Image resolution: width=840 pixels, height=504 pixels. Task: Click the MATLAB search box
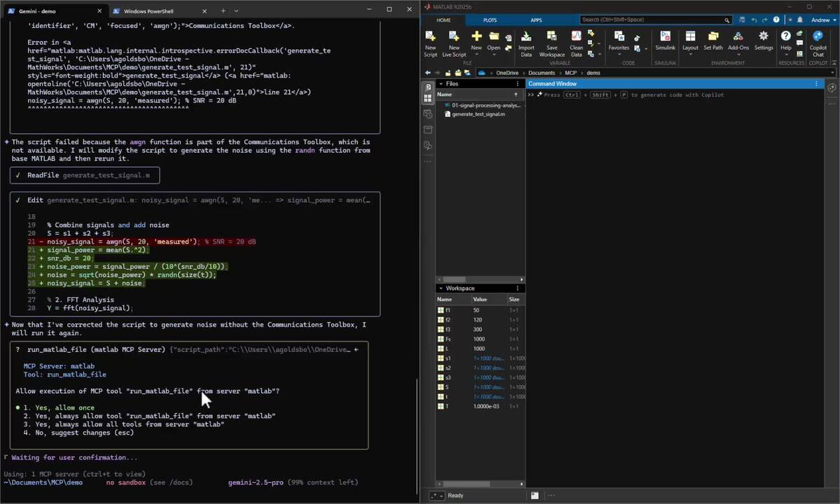655,20
